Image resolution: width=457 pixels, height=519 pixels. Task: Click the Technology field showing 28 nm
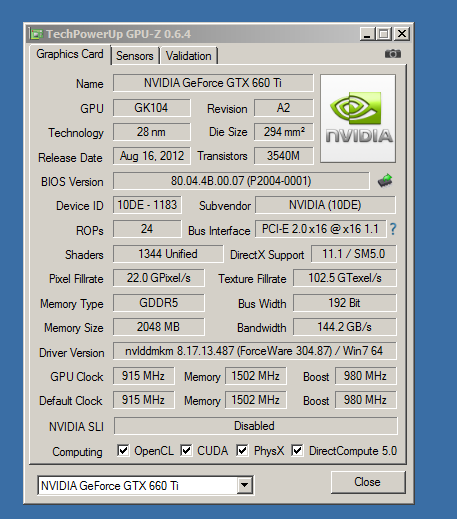click(x=152, y=132)
